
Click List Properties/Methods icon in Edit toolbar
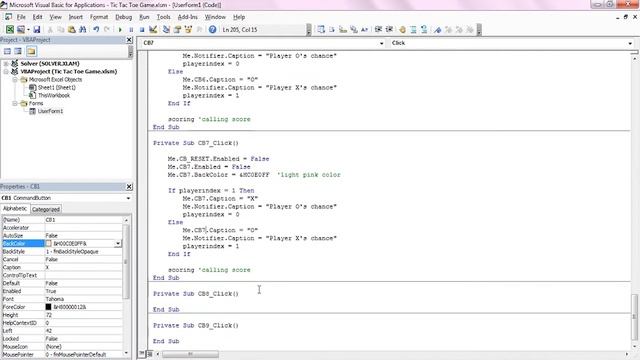pos(321,29)
